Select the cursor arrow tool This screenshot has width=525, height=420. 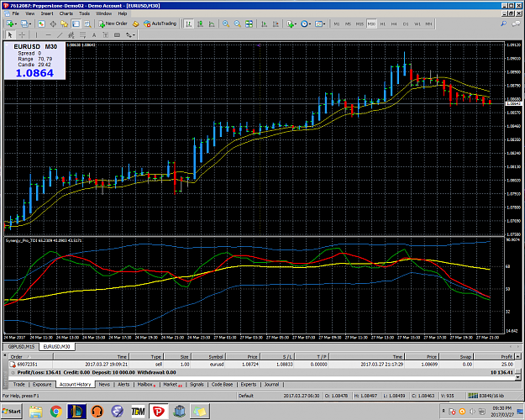click(10, 34)
